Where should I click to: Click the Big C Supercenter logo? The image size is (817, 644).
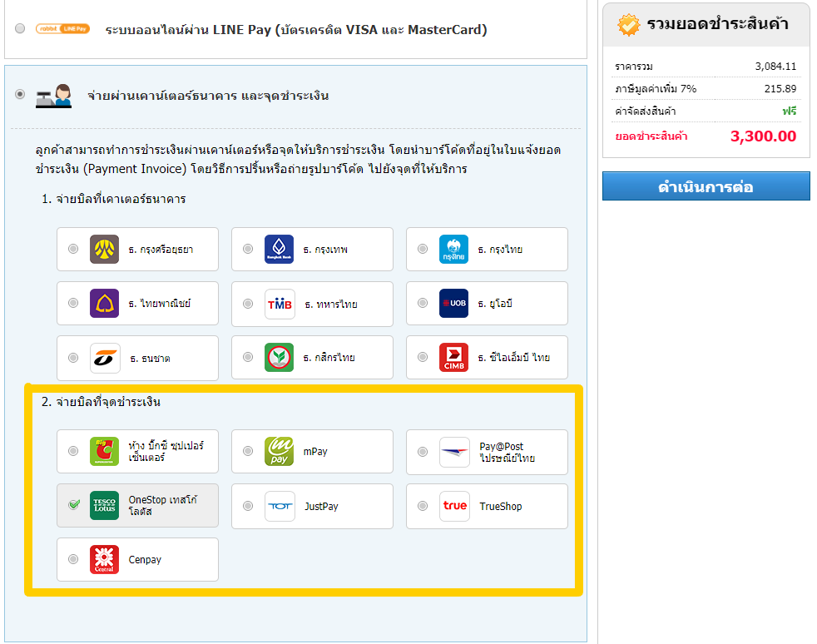(104, 451)
